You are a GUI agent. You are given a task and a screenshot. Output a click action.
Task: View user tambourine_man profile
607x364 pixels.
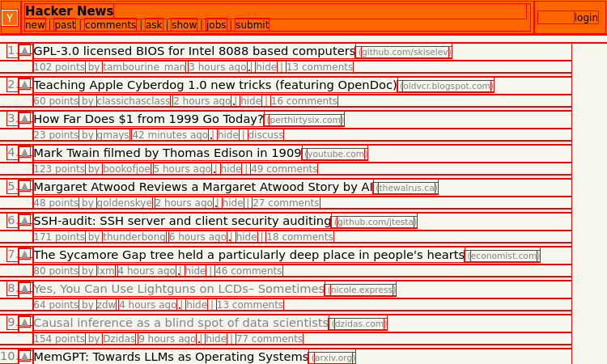(x=144, y=67)
